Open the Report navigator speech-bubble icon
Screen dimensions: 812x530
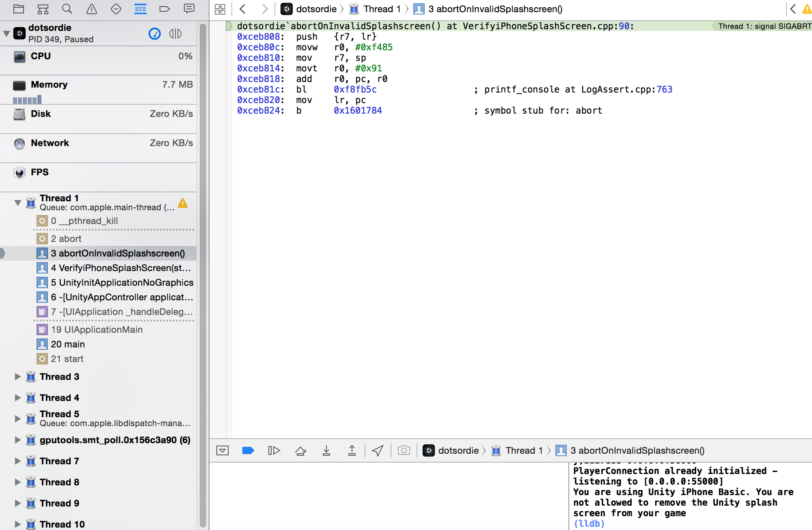[x=189, y=9]
